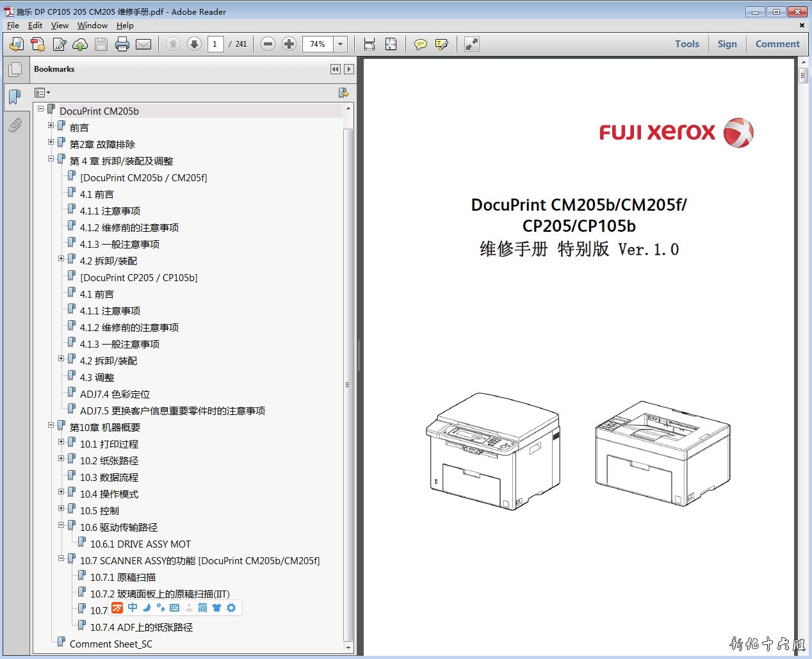Image resolution: width=812 pixels, height=659 pixels.
Task: Click the page number input field
Action: tap(215, 44)
